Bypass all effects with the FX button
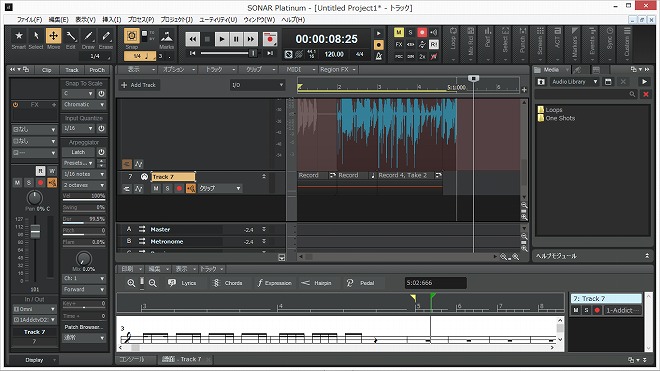The image size is (660, 371). click(x=399, y=44)
